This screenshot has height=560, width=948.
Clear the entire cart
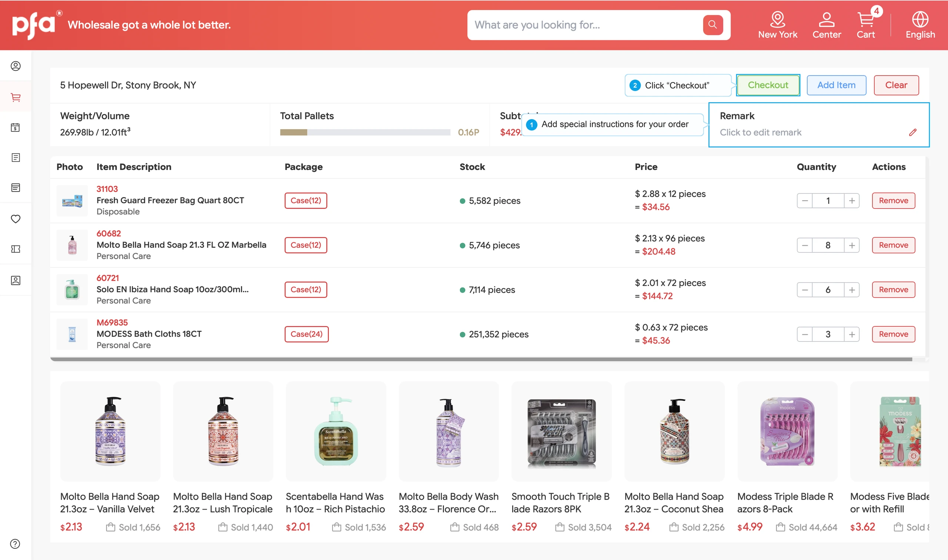[x=896, y=85]
